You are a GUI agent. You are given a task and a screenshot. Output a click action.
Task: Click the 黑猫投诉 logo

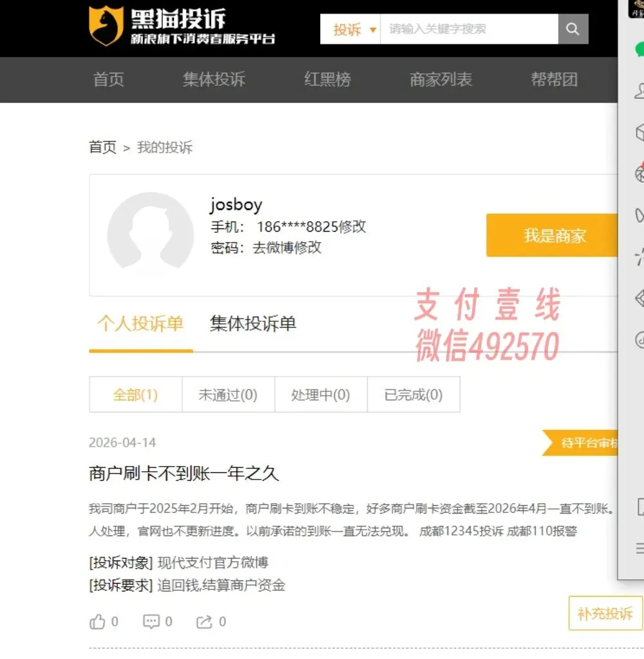(x=182, y=26)
